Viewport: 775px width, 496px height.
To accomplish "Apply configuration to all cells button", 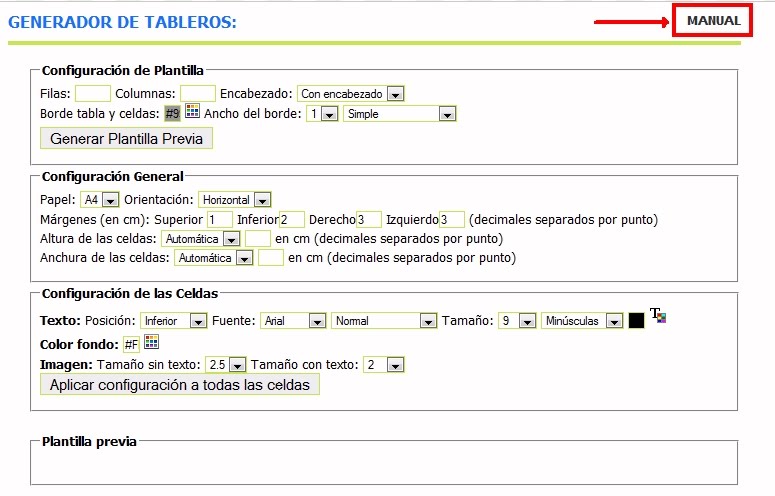I will pos(180,384).
